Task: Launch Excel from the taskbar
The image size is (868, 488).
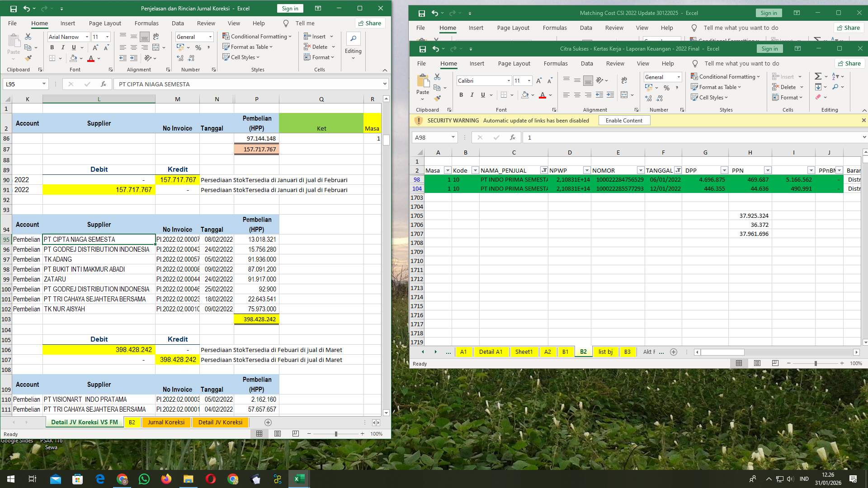Action: 298,479
